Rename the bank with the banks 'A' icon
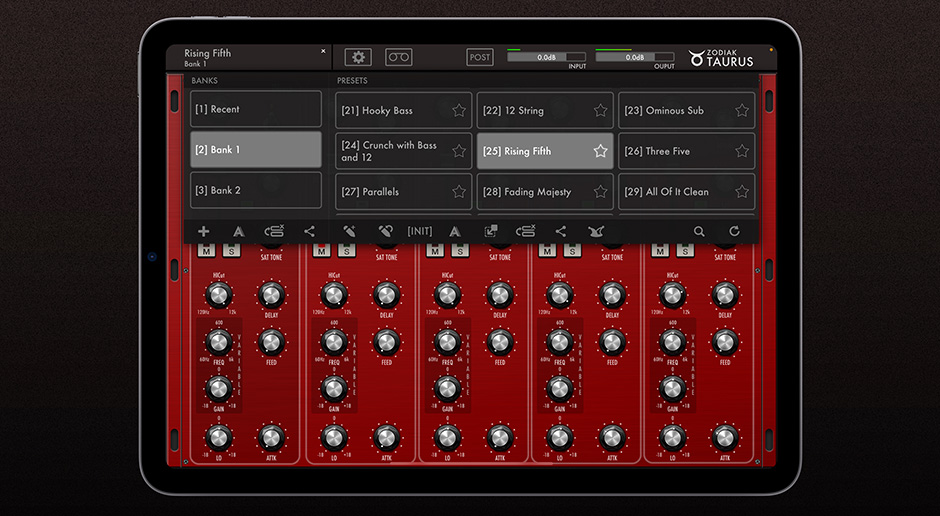The width and height of the screenshot is (940, 516). pyautogui.click(x=238, y=231)
